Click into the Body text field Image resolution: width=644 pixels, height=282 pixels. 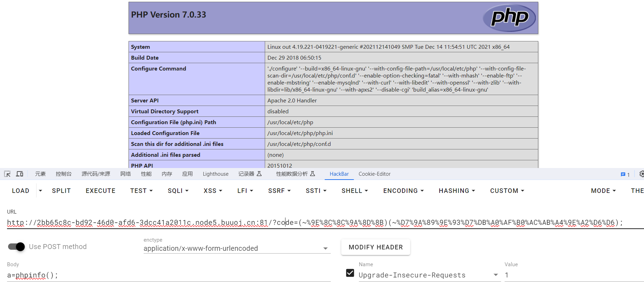click(x=169, y=275)
